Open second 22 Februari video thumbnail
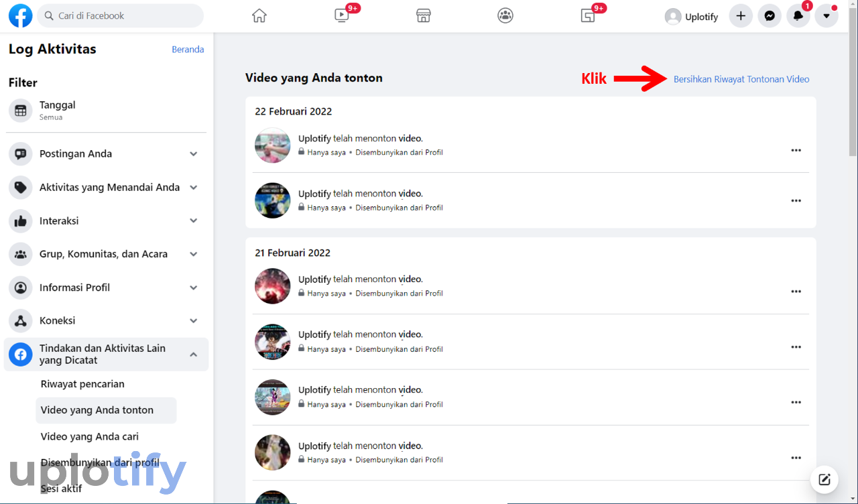858x504 pixels. pyautogui.click(x=273, y=200)
